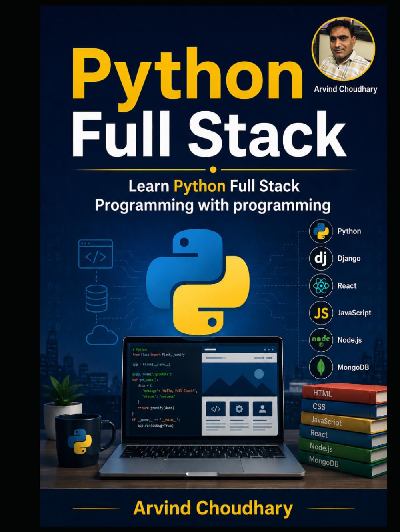Click the database cylinder outline icon
The image size is (400, 532).
pos(96,299)
